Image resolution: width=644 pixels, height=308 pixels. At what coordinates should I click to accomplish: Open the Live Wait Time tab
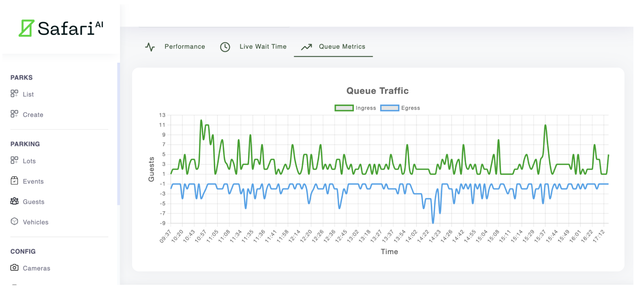click(x=263, y=47)
